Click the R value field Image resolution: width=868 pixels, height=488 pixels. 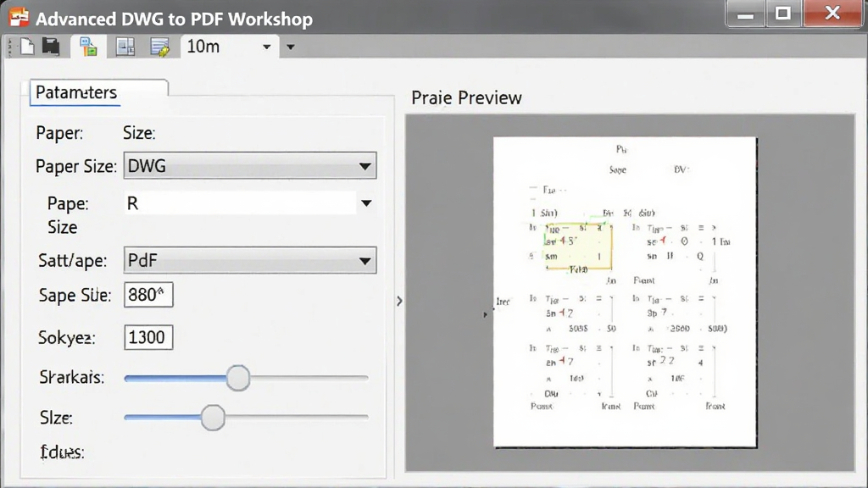[240, 203]
